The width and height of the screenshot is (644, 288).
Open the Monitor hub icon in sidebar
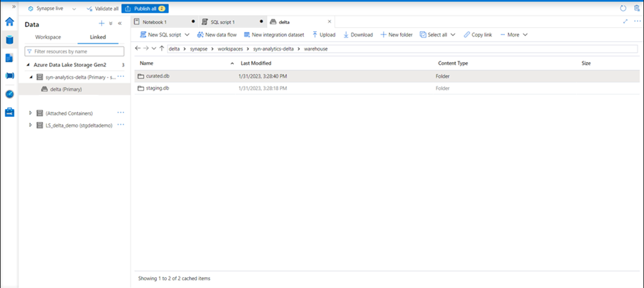click(x=9, y=94)
